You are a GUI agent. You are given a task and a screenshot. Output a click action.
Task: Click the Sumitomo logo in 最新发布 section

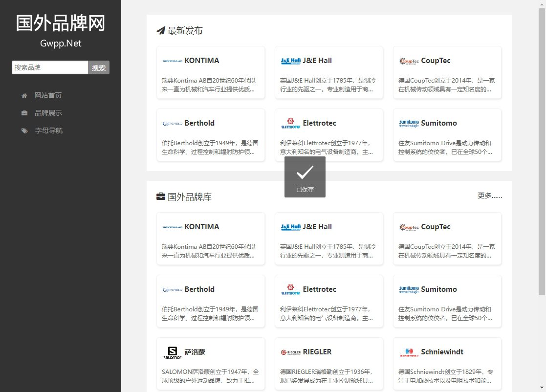coord(409,123)
